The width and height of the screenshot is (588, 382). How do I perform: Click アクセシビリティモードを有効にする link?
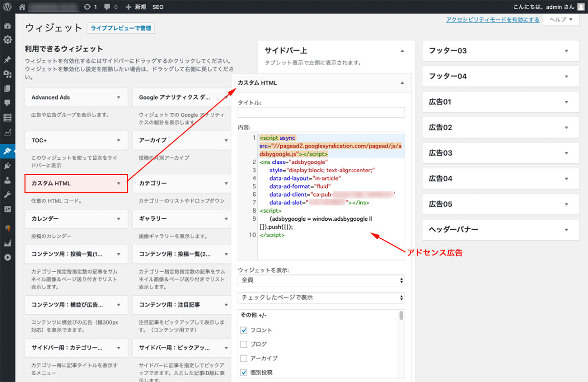pyautogui.click(x=493, y=20)
